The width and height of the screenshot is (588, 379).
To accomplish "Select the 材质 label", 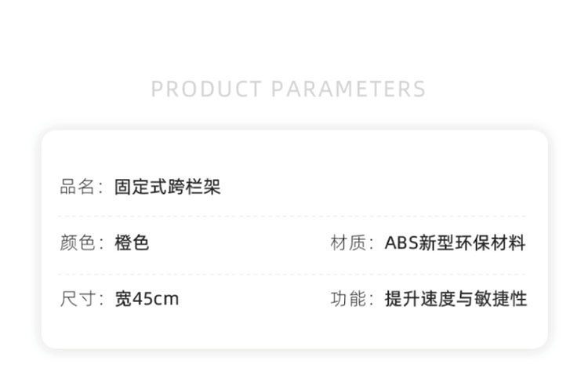I will 348,242.
